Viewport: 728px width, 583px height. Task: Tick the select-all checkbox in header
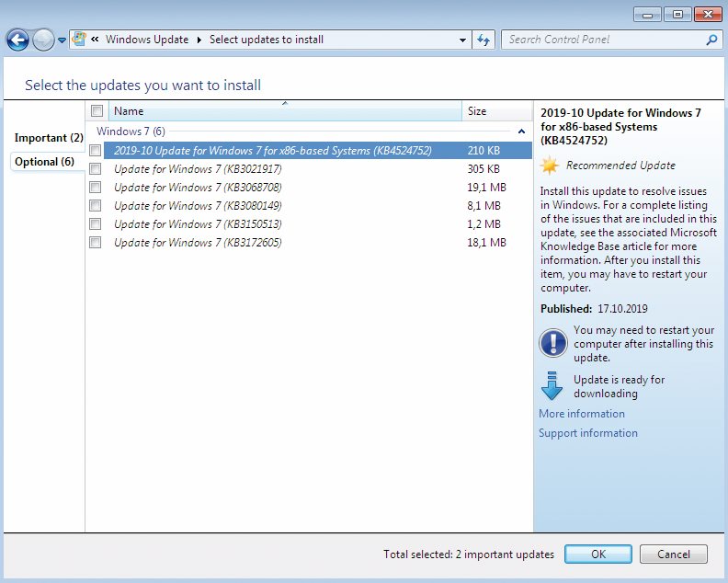97,111
